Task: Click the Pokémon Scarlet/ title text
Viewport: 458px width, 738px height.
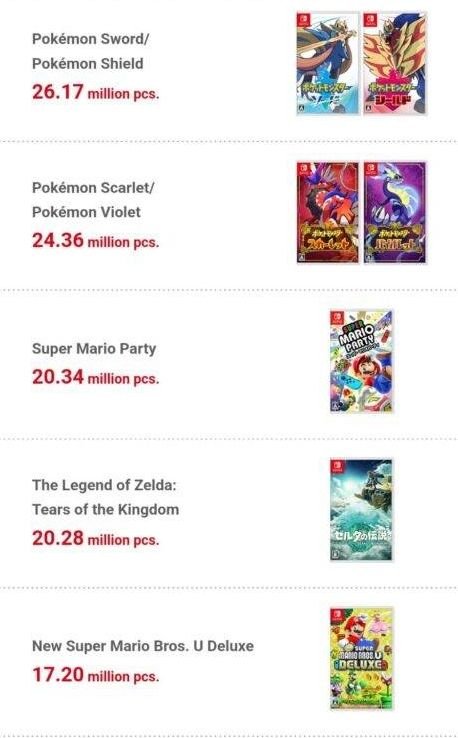Action: pyautogui.click(x=93, y=188)
